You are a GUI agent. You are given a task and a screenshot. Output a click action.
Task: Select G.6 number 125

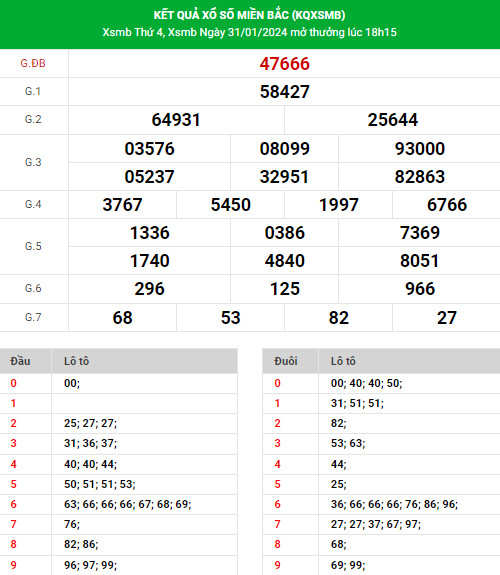pos(285,289)
